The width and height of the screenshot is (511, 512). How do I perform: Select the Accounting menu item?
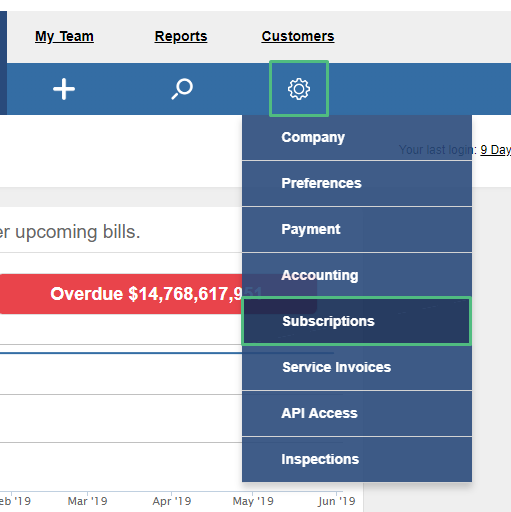357,275
